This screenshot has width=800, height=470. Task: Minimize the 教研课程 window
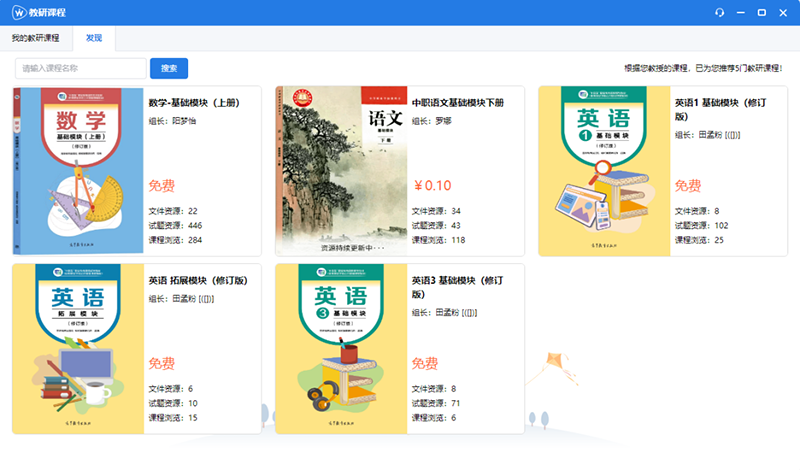click(740, 12)
